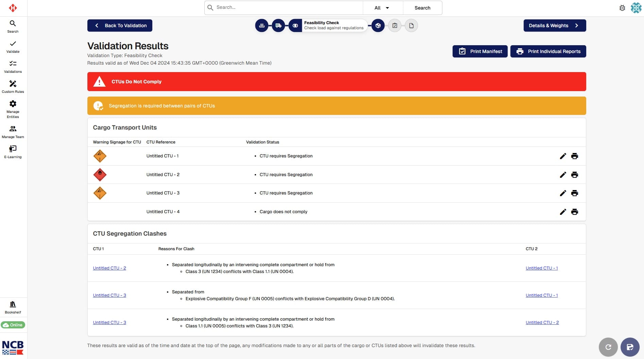Image resolution: width=644 pixels, height=359 pixels.
Task: Open the bug report icon in the header
Action: [x=622, y=8]
